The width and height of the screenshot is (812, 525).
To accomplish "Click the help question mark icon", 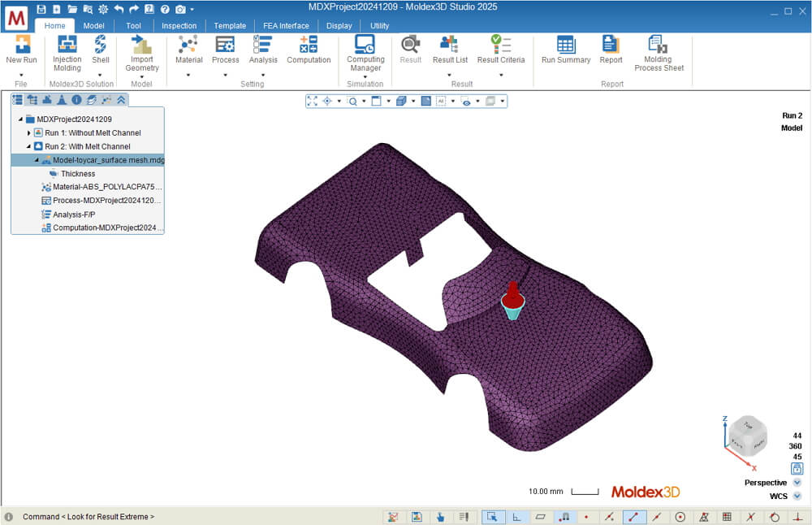I will 165,9.
